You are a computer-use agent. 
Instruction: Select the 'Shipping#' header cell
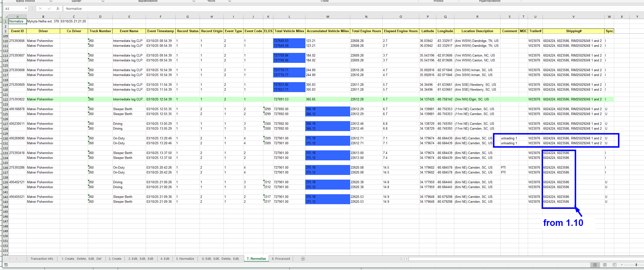[573, 31]
